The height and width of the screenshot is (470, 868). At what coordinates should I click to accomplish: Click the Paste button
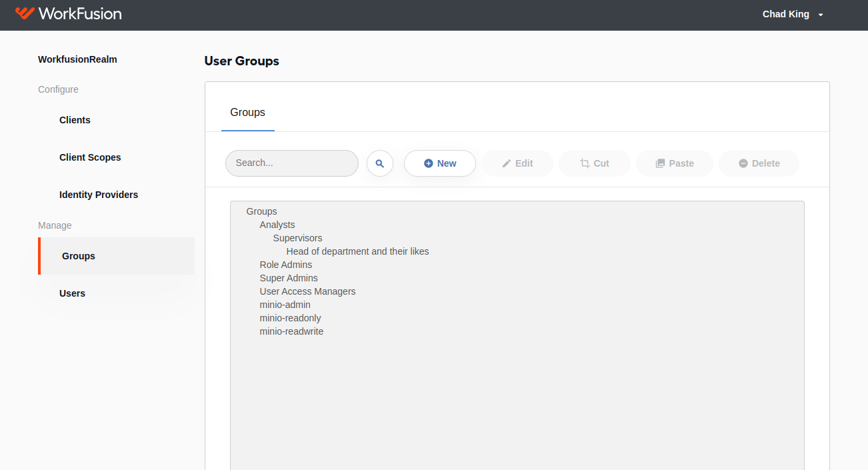pyautogui.click(x=675, y=163)
